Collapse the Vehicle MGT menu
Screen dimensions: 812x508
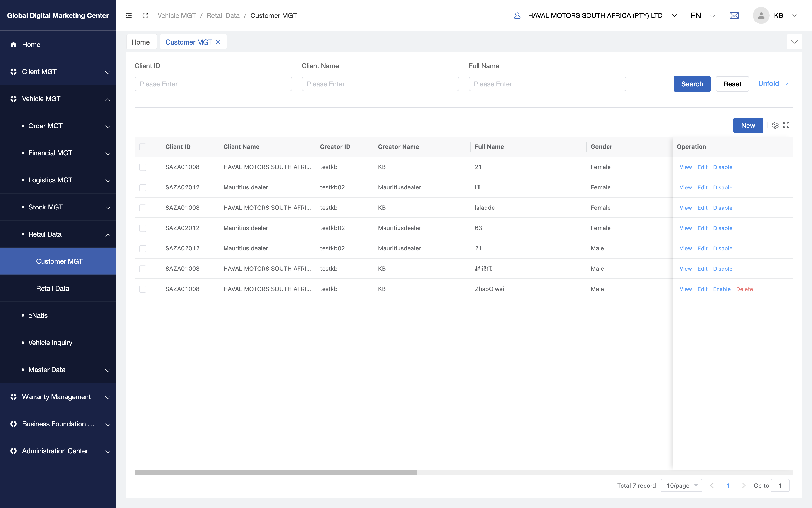(x=108, y=99)
